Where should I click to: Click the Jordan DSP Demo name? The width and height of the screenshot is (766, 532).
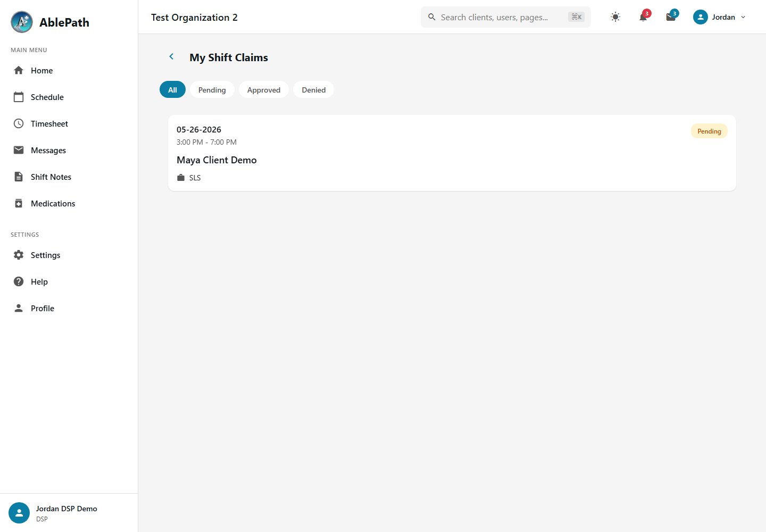(x=66, y=509)
